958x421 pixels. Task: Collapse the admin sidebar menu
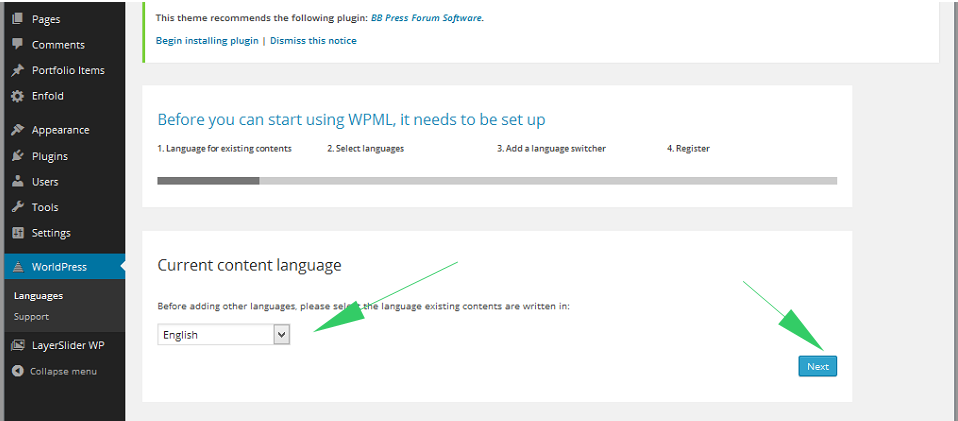pos(55,371)
